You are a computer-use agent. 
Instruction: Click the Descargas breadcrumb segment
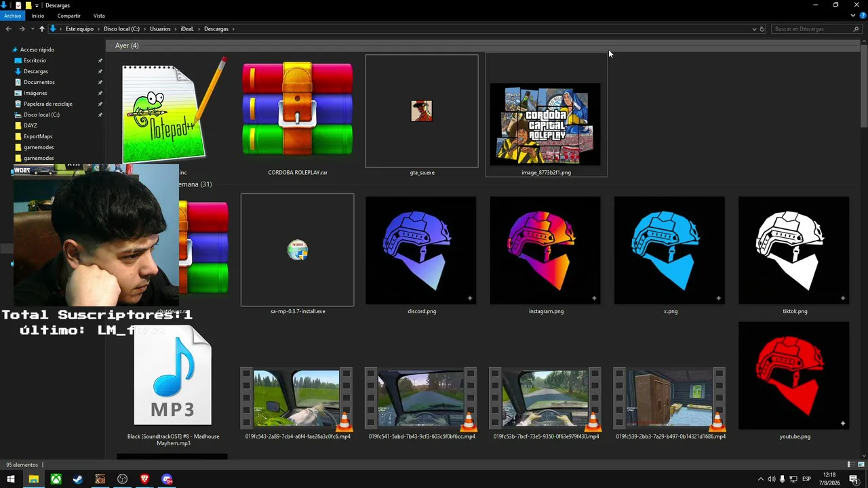(x=216, y=29)
